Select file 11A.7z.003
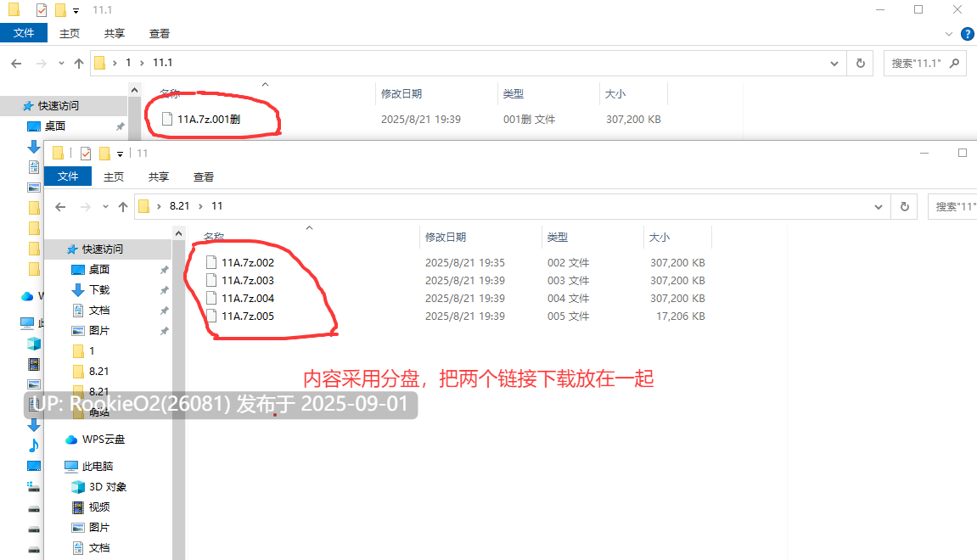The width and height of the screenshot is (977, 560). (x=247, y=280)
